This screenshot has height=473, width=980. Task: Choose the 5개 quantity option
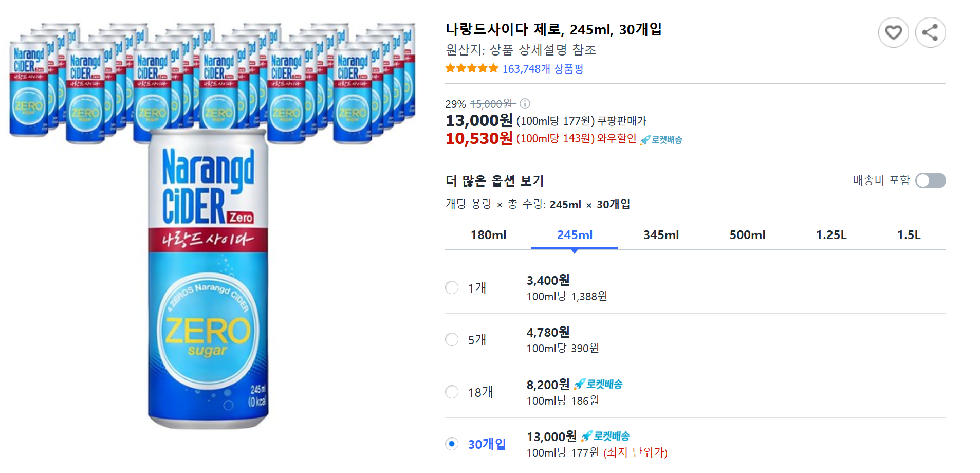(451, 339)
